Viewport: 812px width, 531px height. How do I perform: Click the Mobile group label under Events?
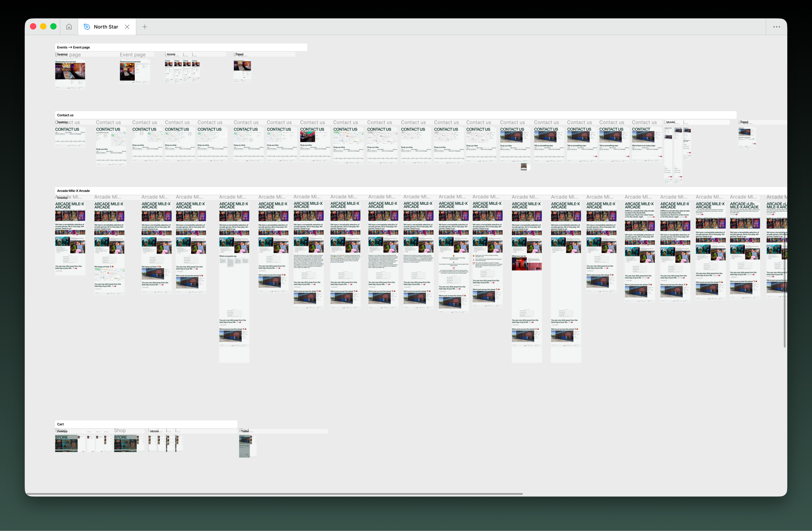(x=171, y=55)
